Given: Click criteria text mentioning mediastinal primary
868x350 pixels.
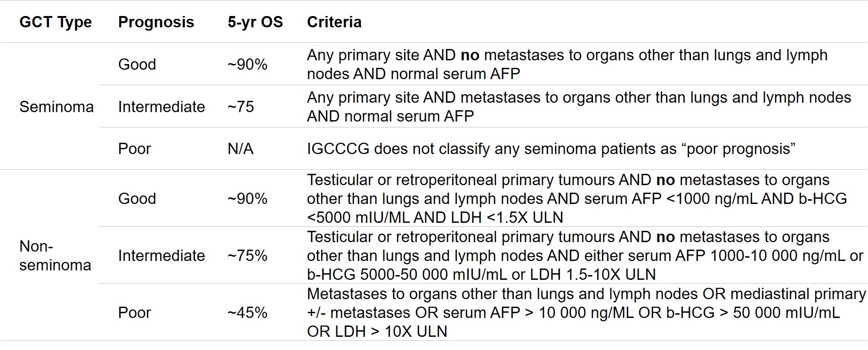Looking at the screenshot, I should 586,313.
